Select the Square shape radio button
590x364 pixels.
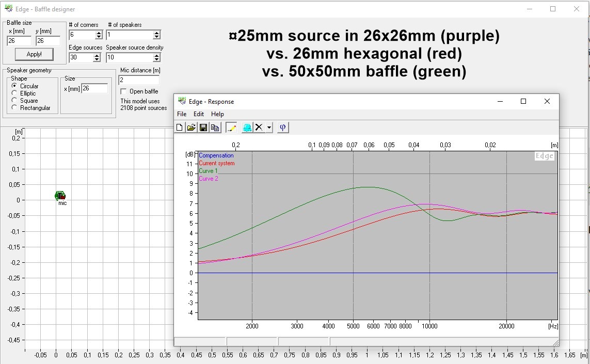click(14, 100)
